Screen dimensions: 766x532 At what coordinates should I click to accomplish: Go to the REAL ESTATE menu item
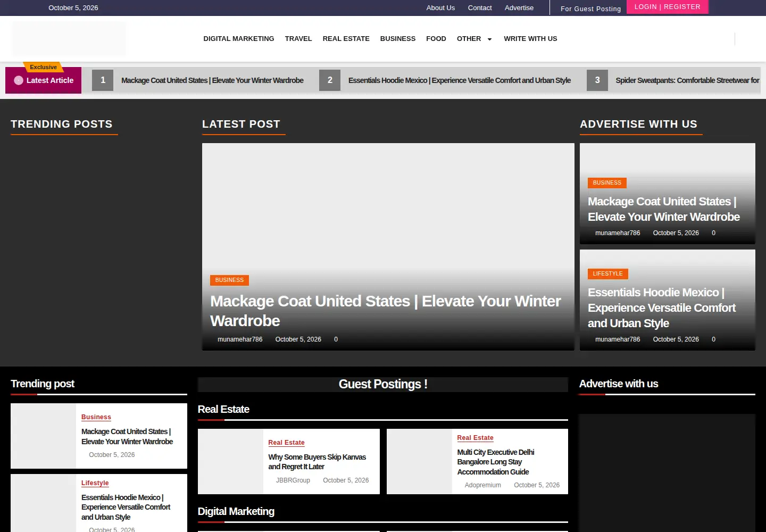click(346, 39)
